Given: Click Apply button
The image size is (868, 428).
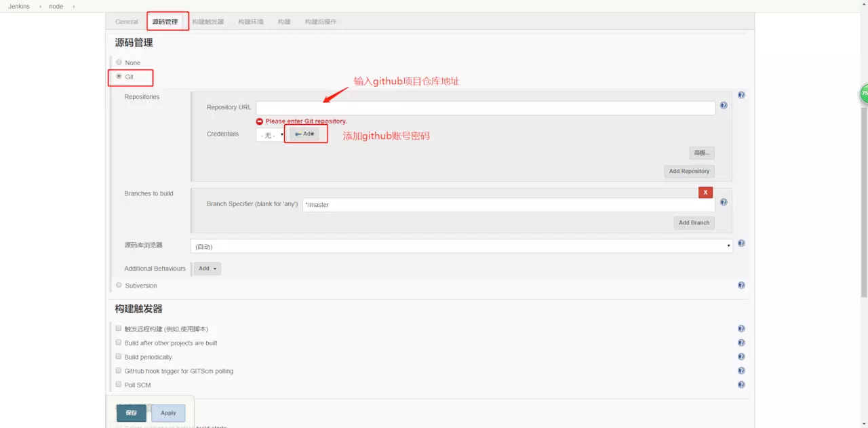Looking at the screenshot, I should pos(168,412).
